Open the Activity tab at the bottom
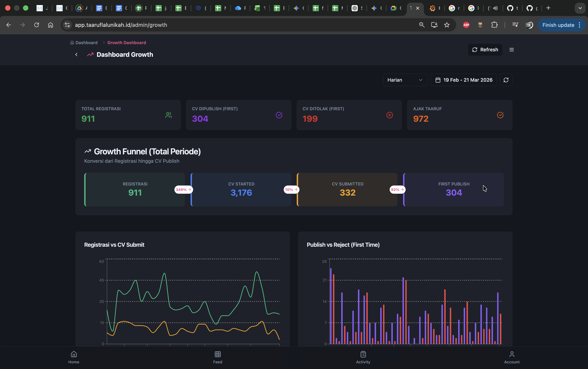The image size is (588, 369). pos(363,357)
